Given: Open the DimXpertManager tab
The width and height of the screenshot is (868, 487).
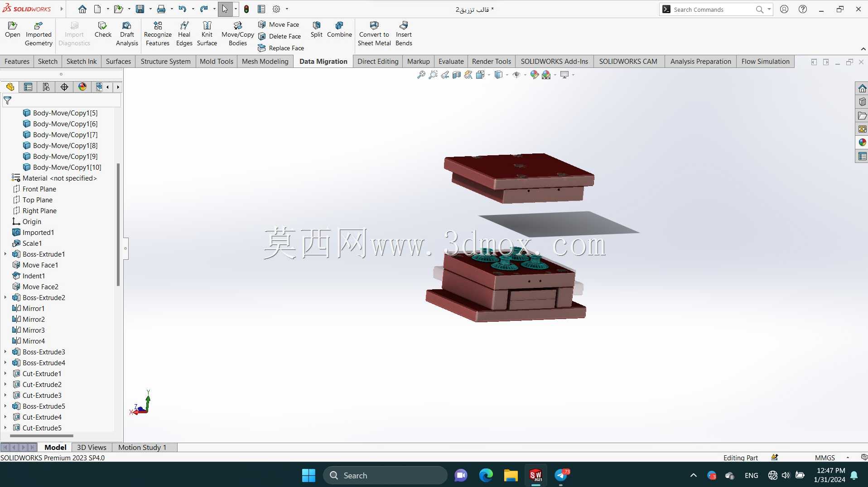Looking at the screenshot, I should (x=64, y=87).
